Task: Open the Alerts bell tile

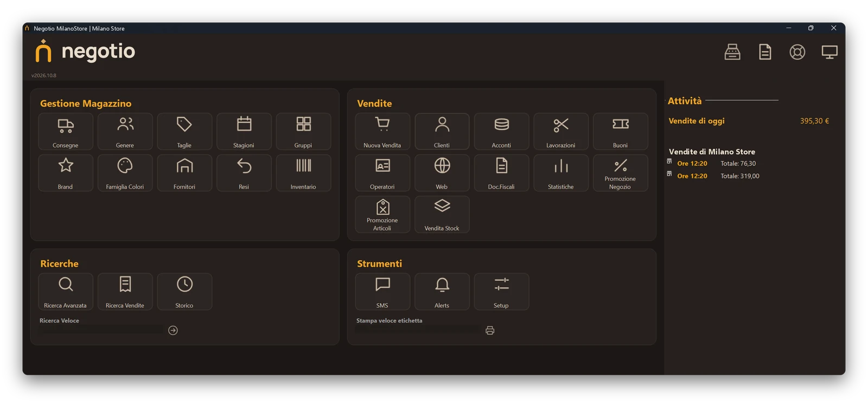Action: coord(442,292)
